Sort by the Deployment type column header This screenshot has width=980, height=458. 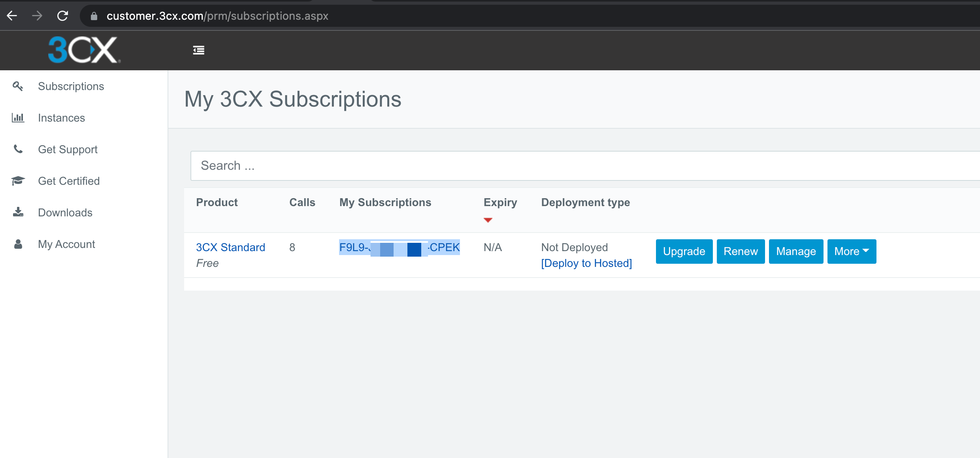[586, 203]
